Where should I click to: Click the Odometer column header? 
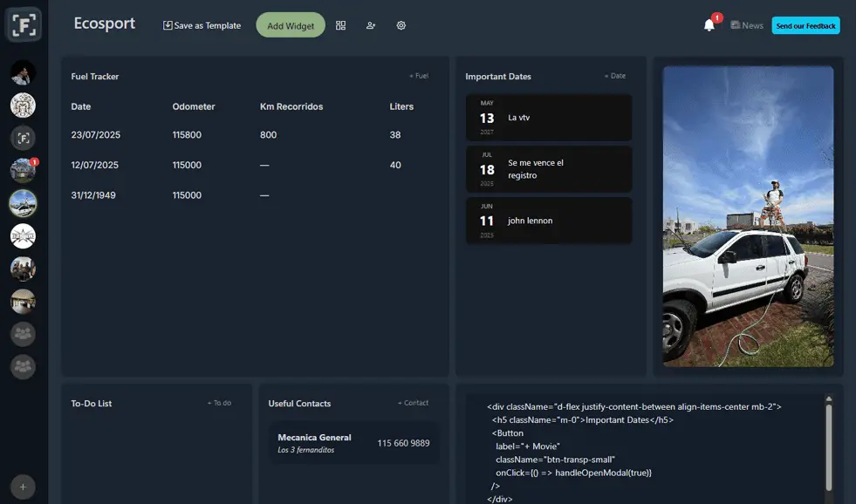(x=194, y=106)
